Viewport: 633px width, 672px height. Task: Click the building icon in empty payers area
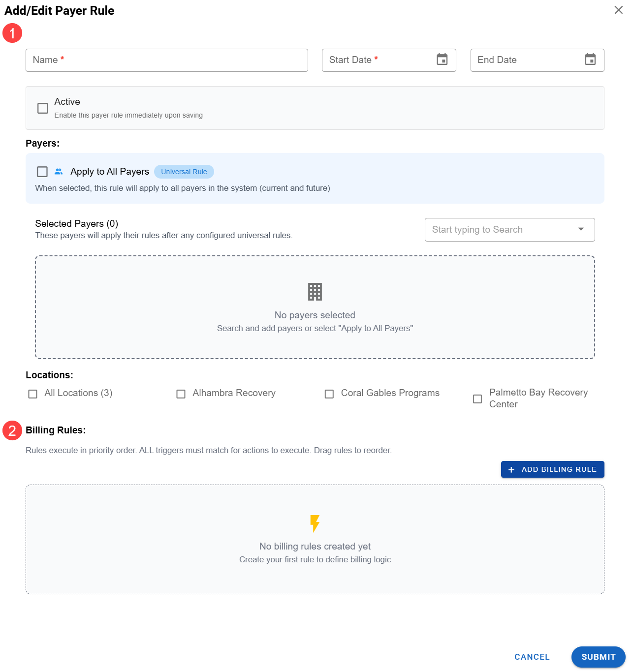tap(315, 292)
